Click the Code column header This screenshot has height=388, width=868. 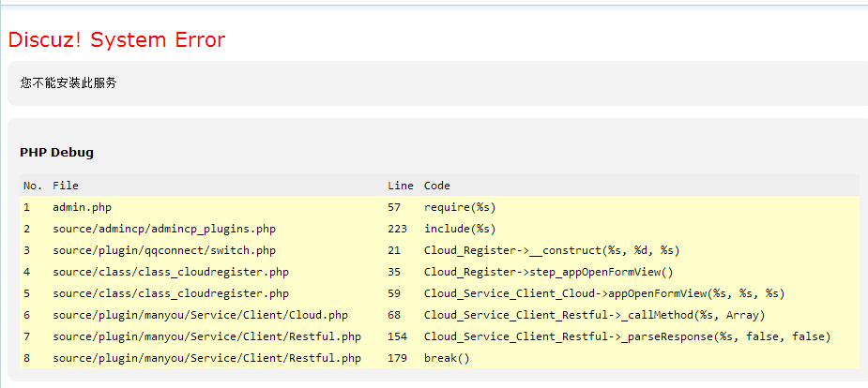click(436, 186)
